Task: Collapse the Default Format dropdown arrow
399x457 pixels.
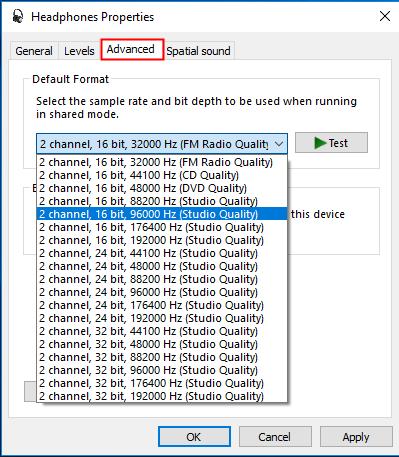Action: tap(279, 144)
